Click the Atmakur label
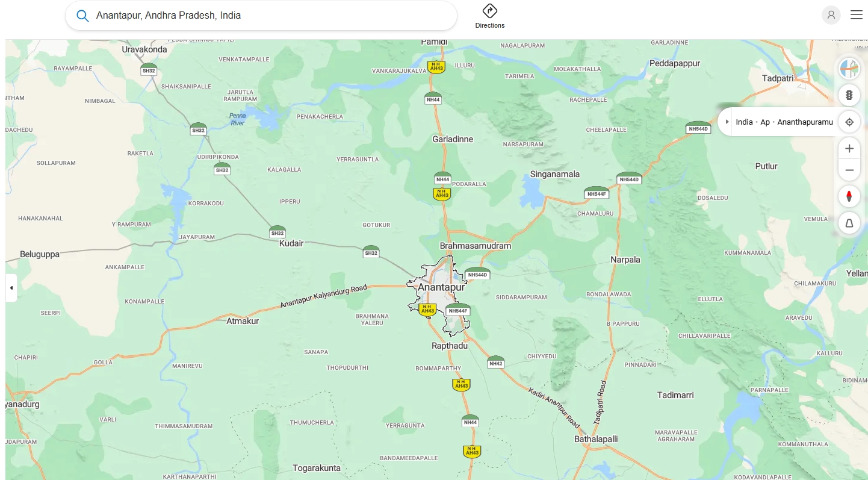The width and height of the screenshot is (868, 480). [x=243, y=321]
